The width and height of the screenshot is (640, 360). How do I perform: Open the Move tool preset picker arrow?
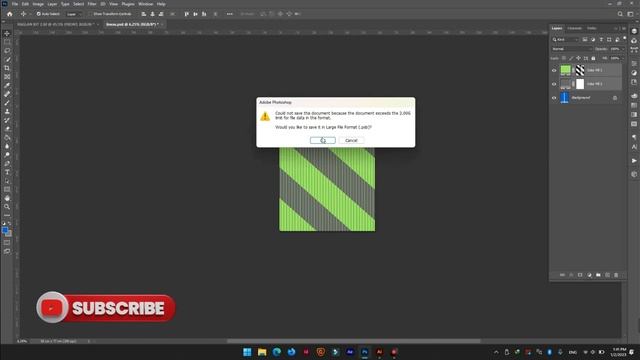tap(30, 14)
